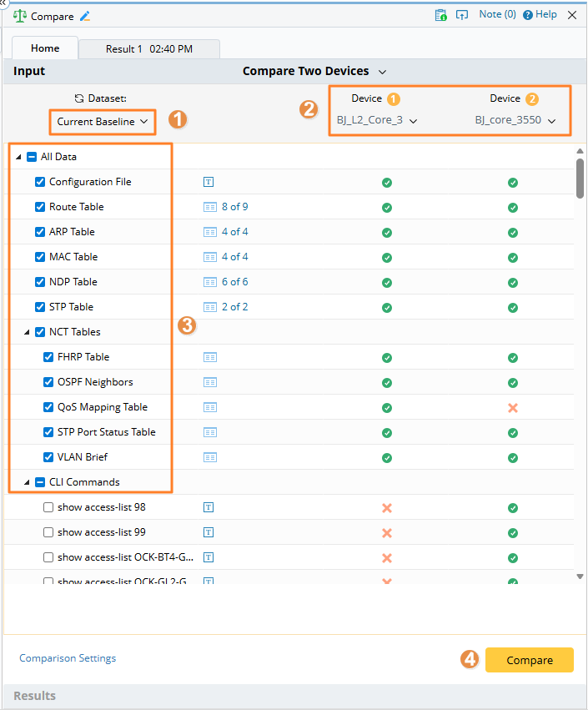Screen dimensions: 588x710
Task: Click the Route Table icon showing 8 of 9
Action: click(x=210, y=207)
